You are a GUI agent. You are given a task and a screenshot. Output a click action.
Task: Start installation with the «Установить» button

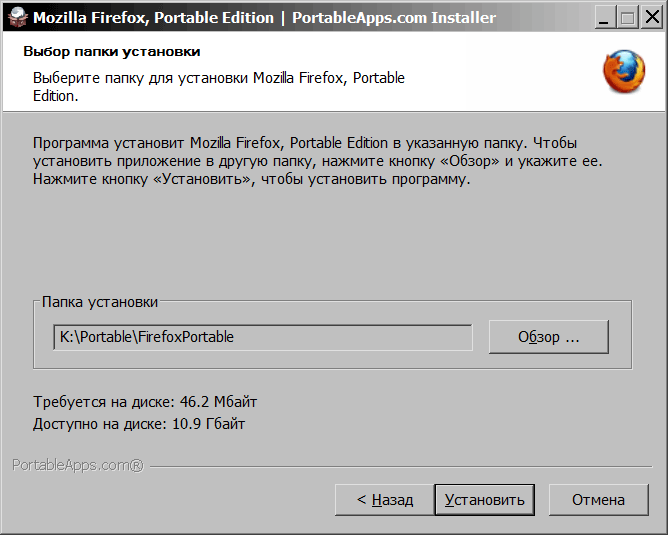point(485,500)
